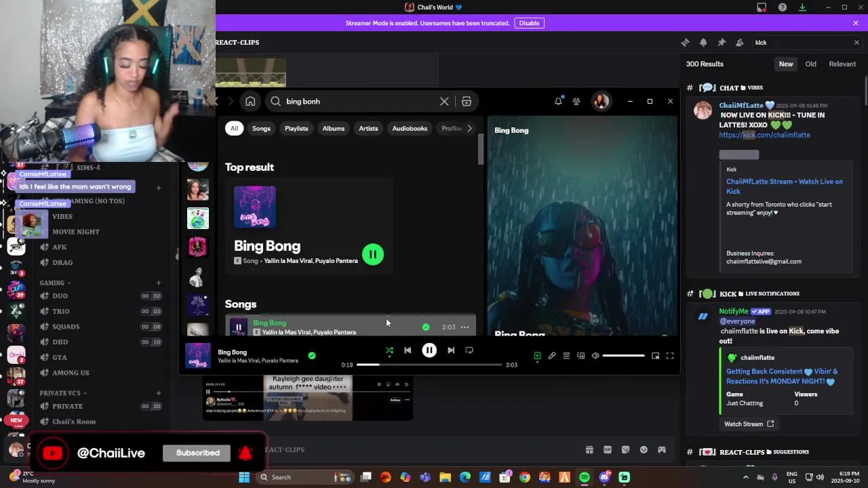Collapse the PRIVATE VC'S category
The height and width of the screenshot is (488, 868).
(x=62, y=393)
